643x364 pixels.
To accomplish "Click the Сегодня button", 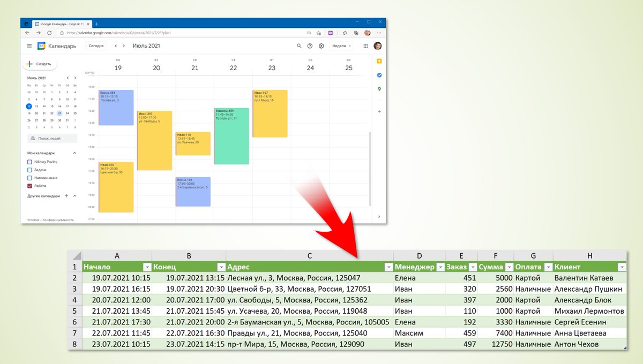I will coord(95,46).
